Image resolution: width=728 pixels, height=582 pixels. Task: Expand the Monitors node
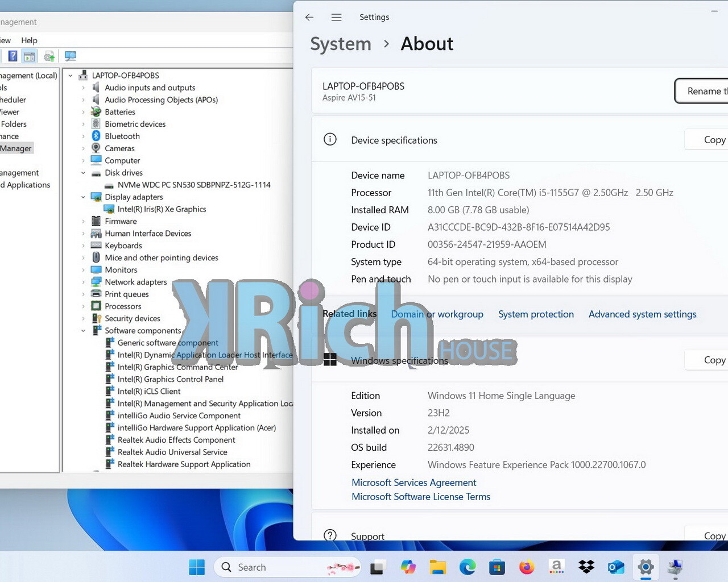[83, 270]
